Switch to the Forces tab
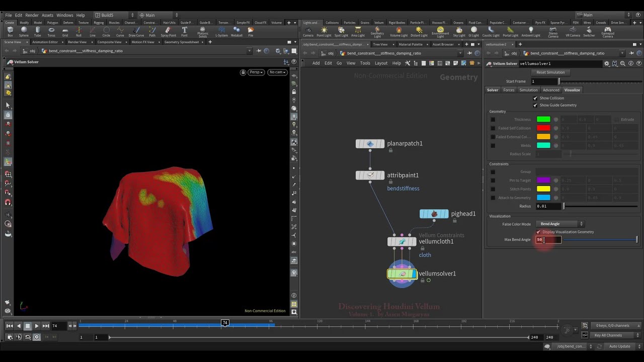Screen dimensions: 644x362 click(x=509, y=90)
